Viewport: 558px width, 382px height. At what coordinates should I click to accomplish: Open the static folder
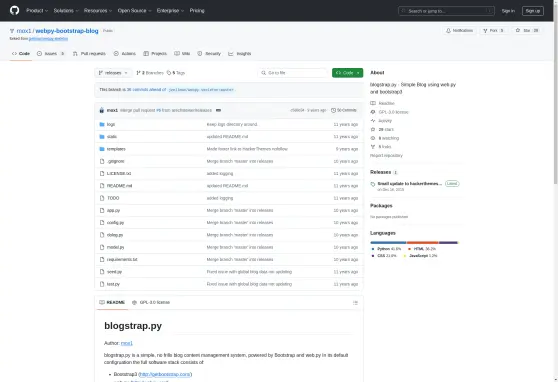tap(112, 137)
